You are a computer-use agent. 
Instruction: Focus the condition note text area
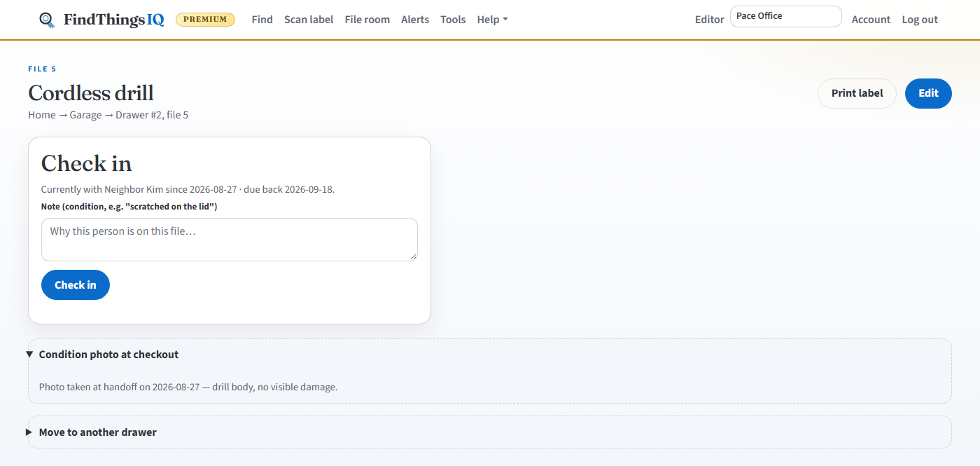(230, 240)
